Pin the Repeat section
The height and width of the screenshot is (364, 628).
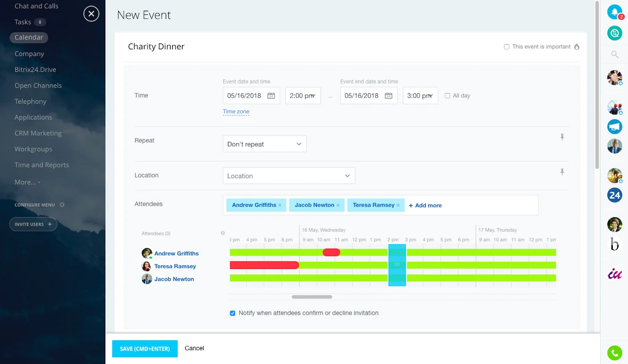562,137
